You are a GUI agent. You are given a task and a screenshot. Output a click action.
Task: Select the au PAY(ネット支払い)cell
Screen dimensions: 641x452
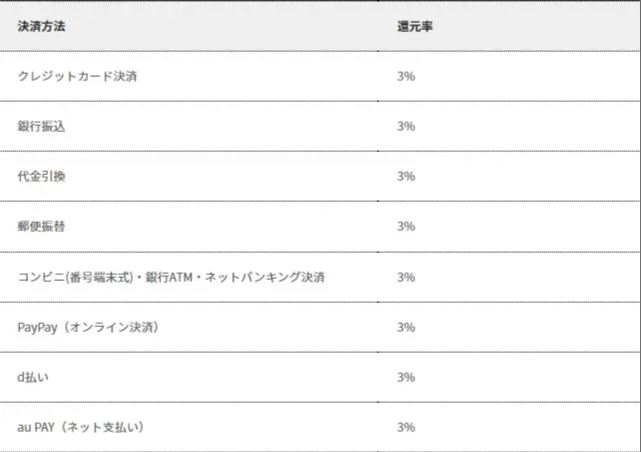(82, 427)
